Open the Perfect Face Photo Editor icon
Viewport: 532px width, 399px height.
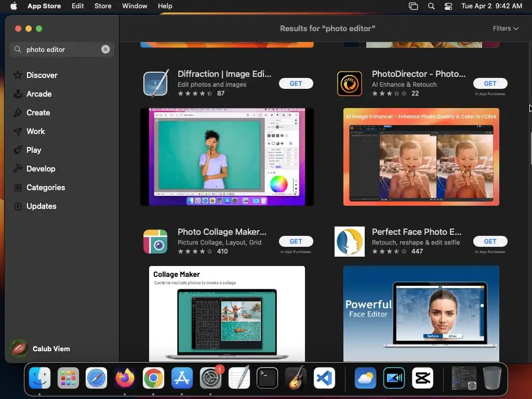point(350,242)
